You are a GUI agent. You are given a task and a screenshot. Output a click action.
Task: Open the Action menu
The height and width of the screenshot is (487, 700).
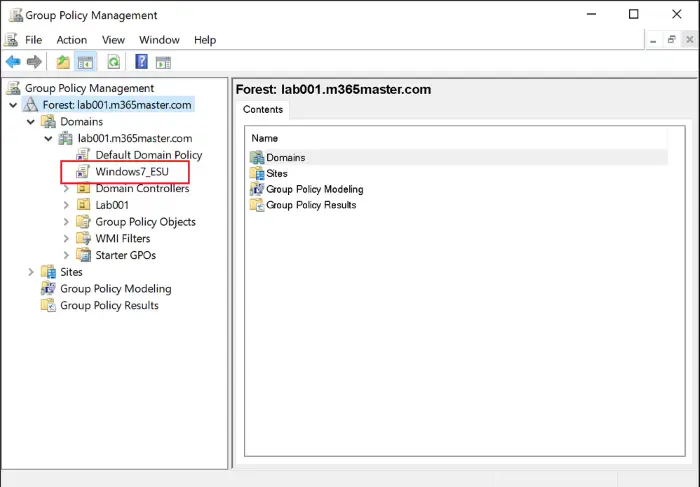tap(71, 40)
